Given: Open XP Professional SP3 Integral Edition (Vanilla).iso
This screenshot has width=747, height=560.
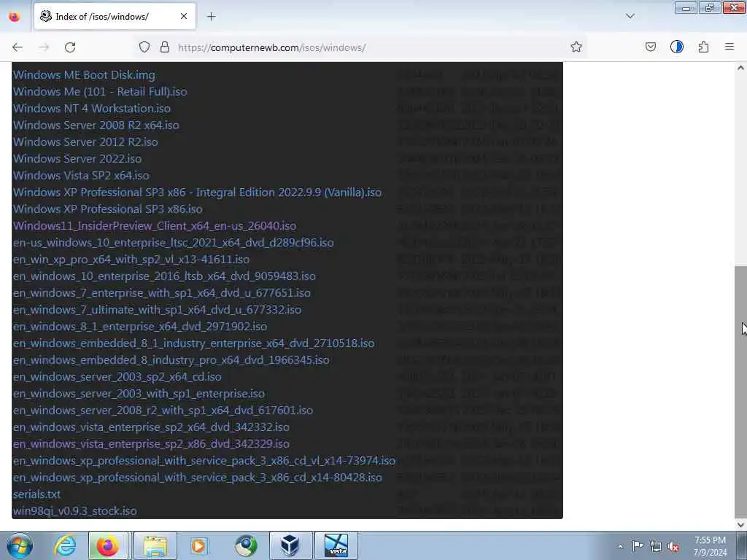Looking at the screenshot, I should (197, 192).
